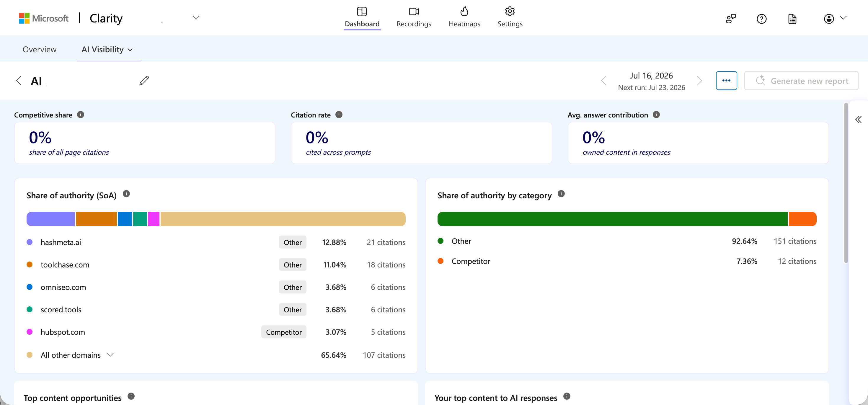The width and height of the screenshot is (868, 405).
Task: Edit the report name with pencil icon
Action: tap(144, 81)
